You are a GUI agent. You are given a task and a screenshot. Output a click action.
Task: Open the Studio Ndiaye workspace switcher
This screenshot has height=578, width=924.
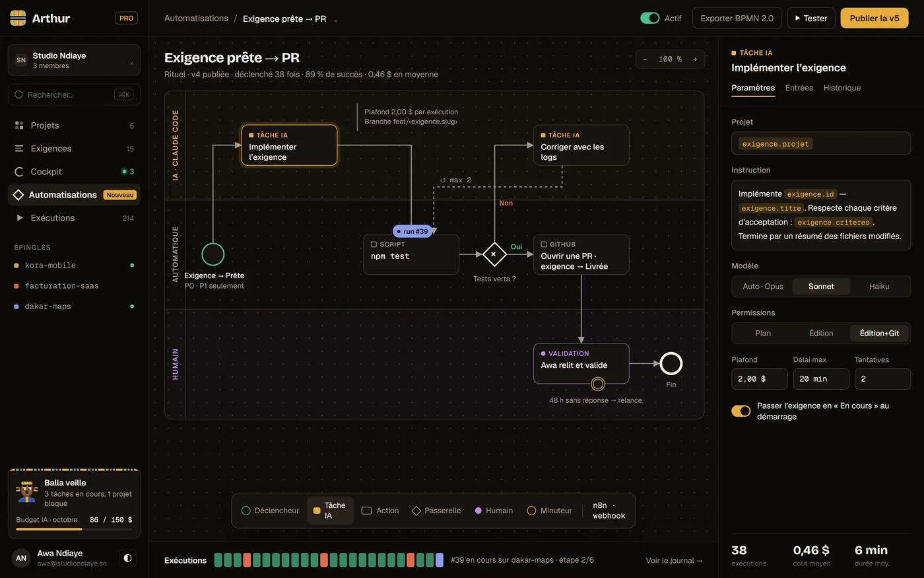pyautogui.click(x=74, y=60)
